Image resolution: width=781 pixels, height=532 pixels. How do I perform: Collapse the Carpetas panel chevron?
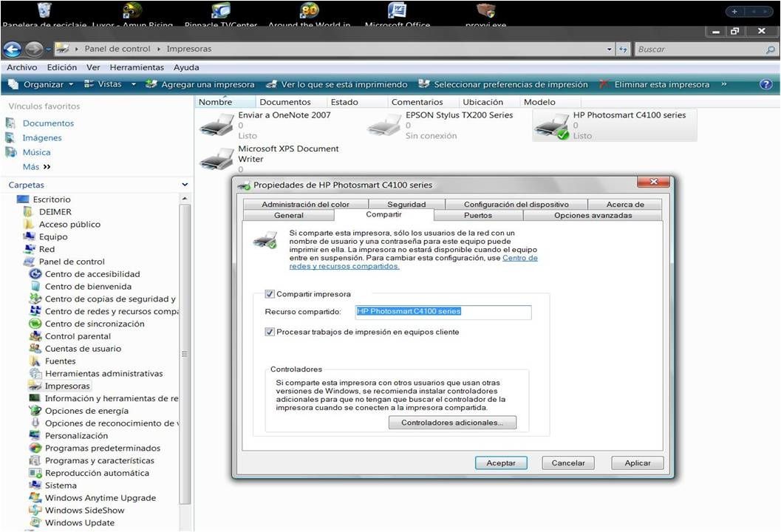185,185
